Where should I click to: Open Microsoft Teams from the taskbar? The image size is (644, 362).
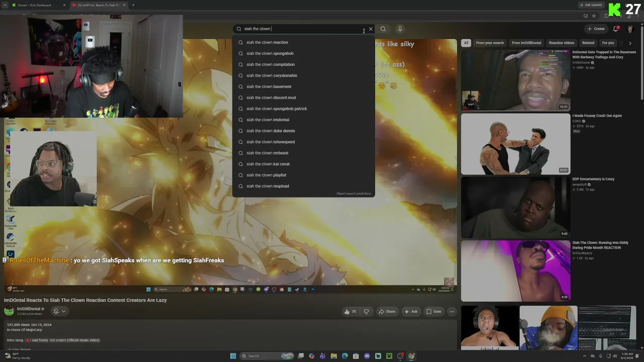pos(323,356)
